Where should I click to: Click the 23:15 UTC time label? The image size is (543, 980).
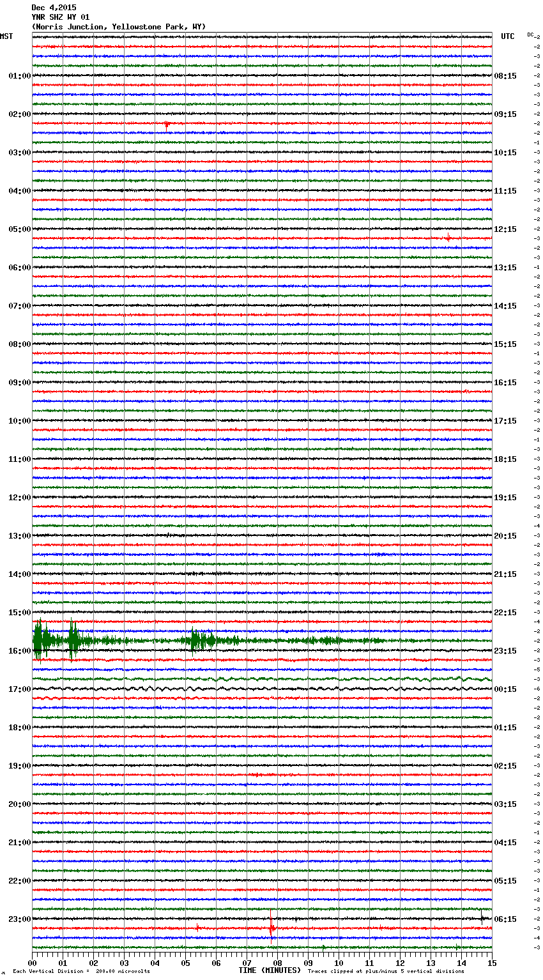click(505, 651)
